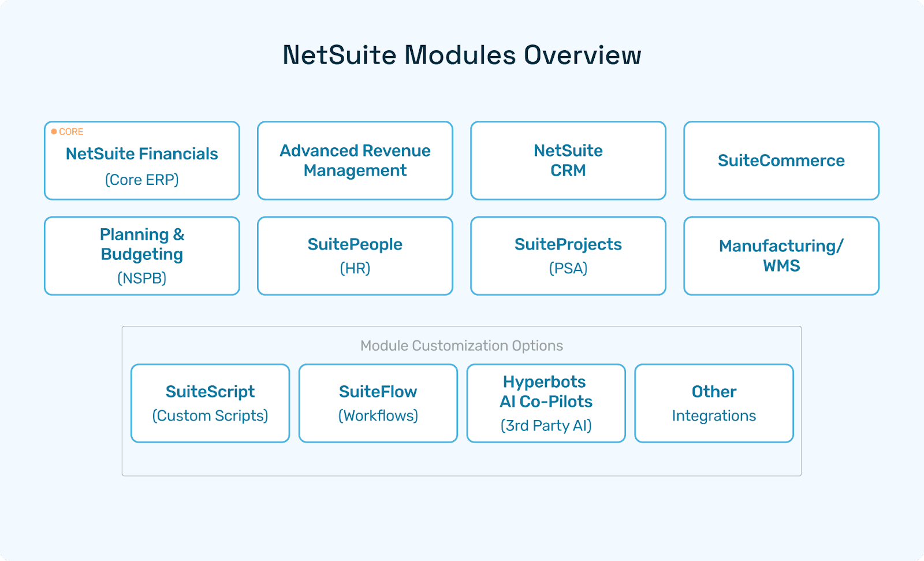The width and height of the screenshot is (924, 561).
Task: Open the Manufacturing/WMS module card
Action: pyautogui.click(x=781, y=256)
